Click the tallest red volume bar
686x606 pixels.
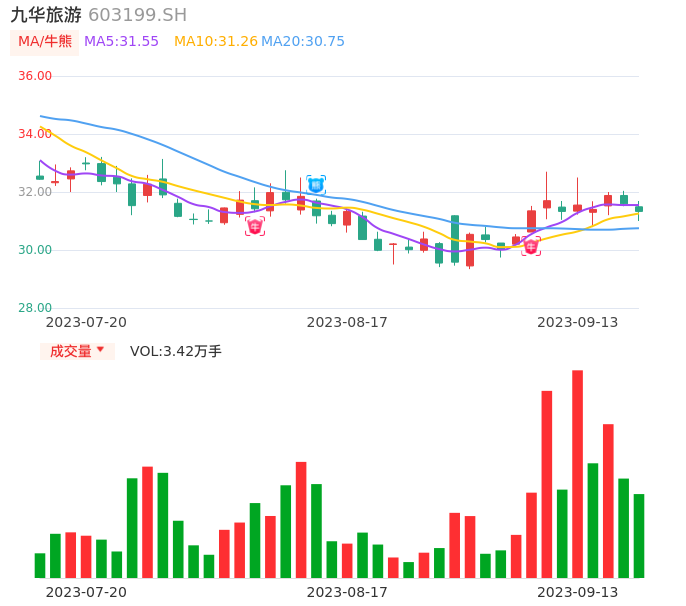point(577,474)
